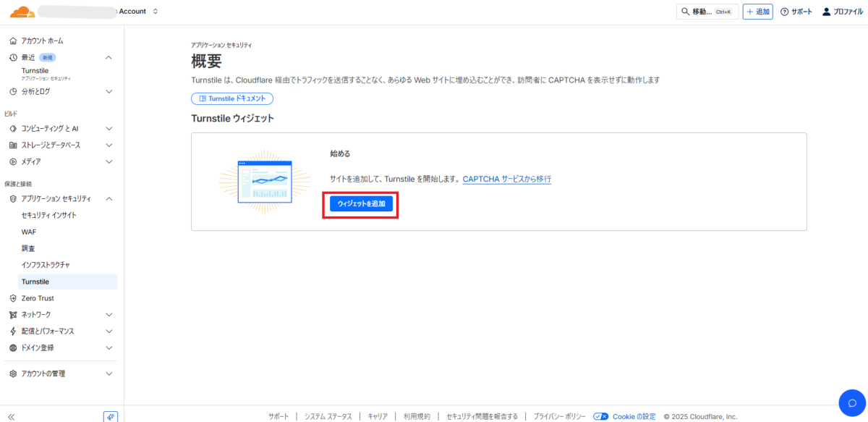Open the Account switcher dropdown
Image resolution: width=868 pixels, height=422 pixels.
click(x=155, y=12)
